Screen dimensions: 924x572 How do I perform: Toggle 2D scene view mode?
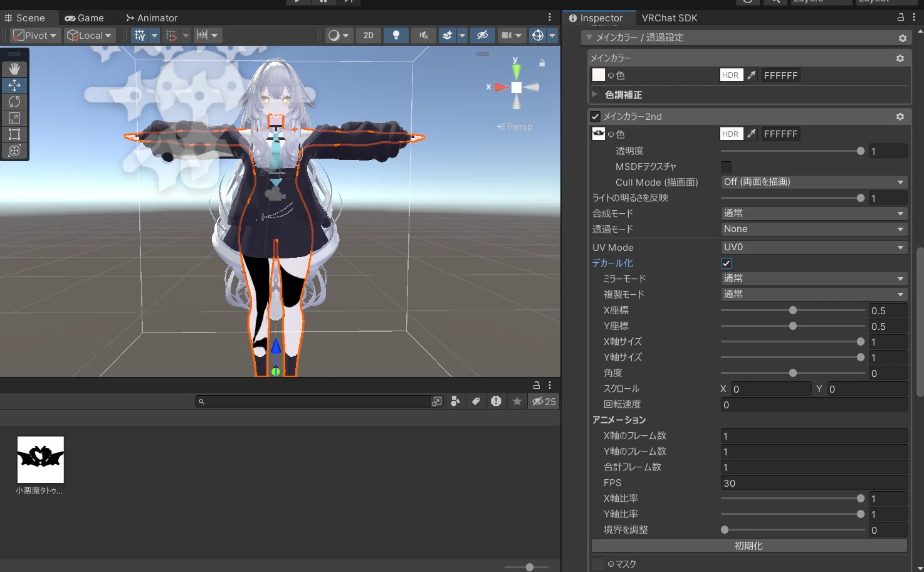pos(369,35)
